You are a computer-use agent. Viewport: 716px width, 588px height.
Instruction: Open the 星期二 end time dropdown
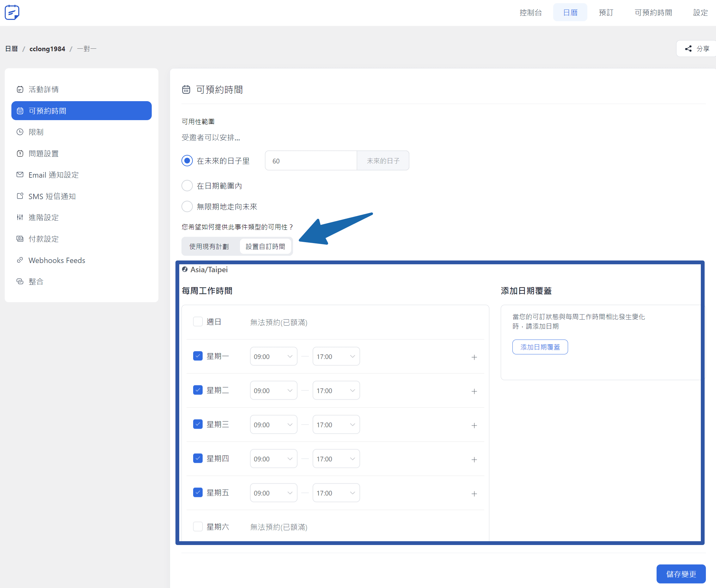336,390
